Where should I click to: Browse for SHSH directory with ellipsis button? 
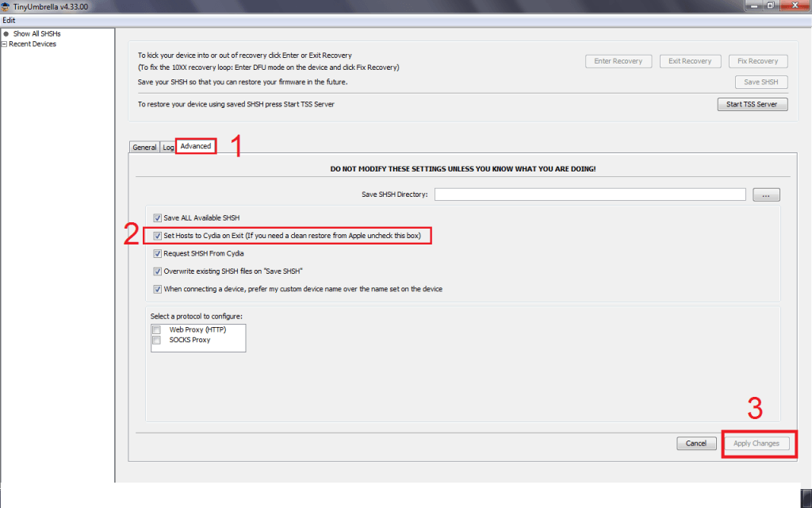766,195
